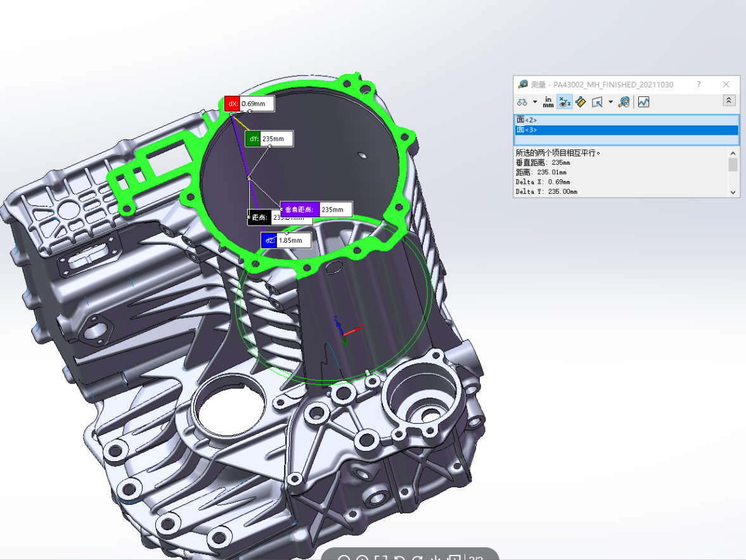
Task: Click the Help question mark button
Action: [699, 84]
